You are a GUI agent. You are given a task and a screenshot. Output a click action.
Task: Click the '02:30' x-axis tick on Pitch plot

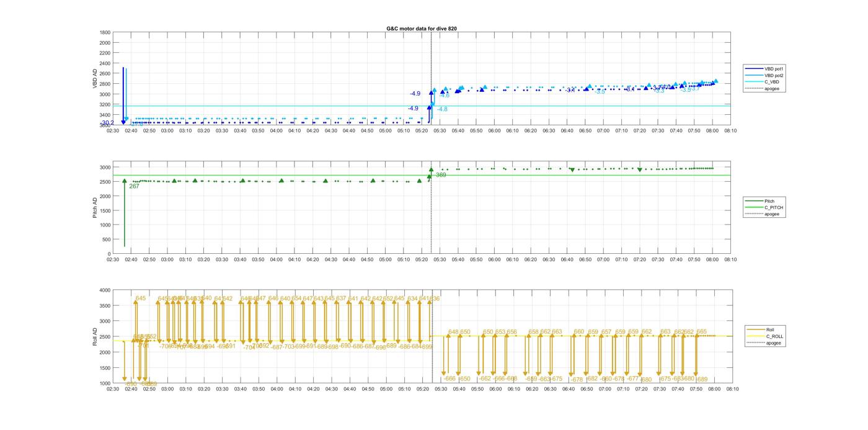113,260
